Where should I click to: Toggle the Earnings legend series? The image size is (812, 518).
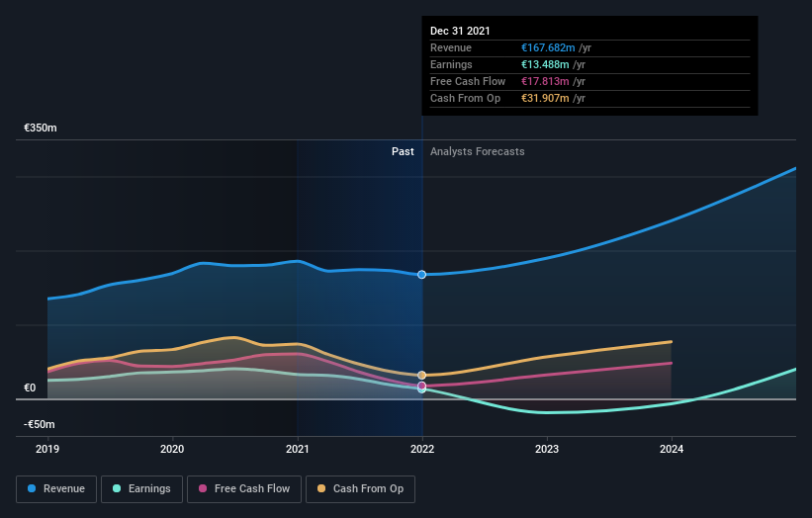pos(141,489)
